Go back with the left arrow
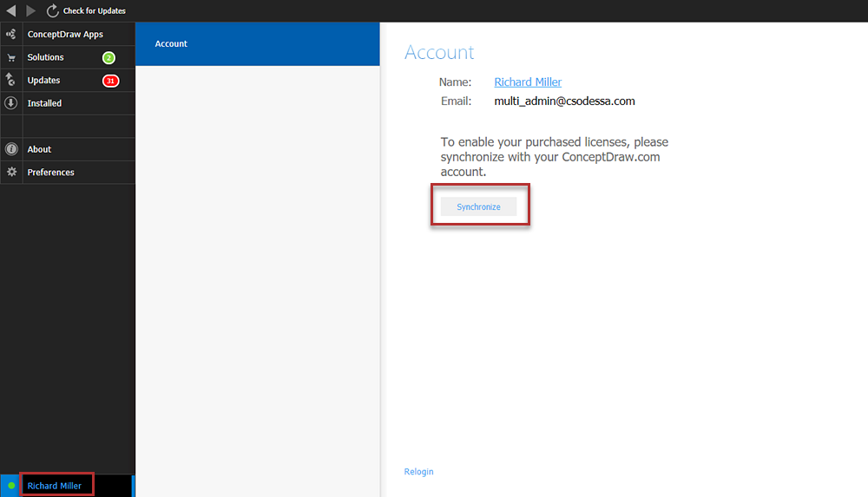 [11, 10]
